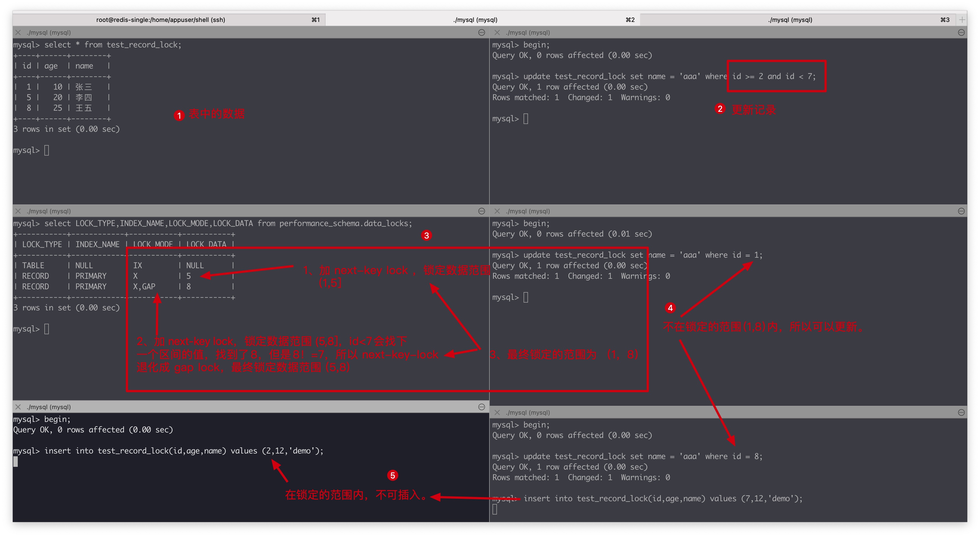This screenshot has height=537, width=980.
Task: Select the middle ./mysql (mysql) tab
Action: coord(475,20)
